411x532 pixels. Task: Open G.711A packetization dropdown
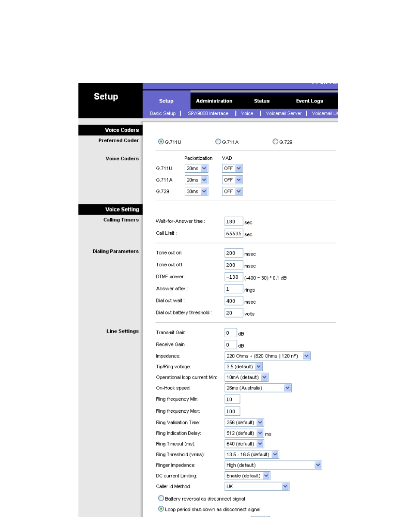pyautogui.click(x=196, y=180)
